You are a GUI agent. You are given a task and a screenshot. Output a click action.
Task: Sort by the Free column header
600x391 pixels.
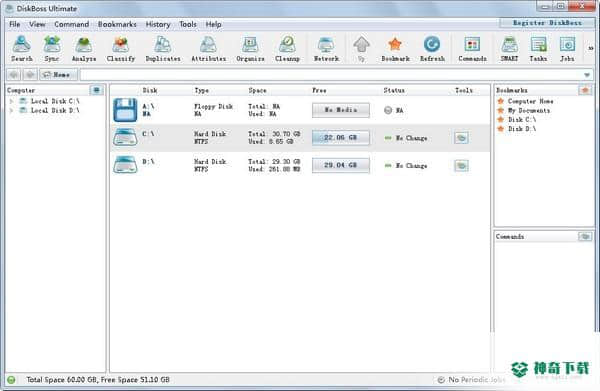(319, 90)
